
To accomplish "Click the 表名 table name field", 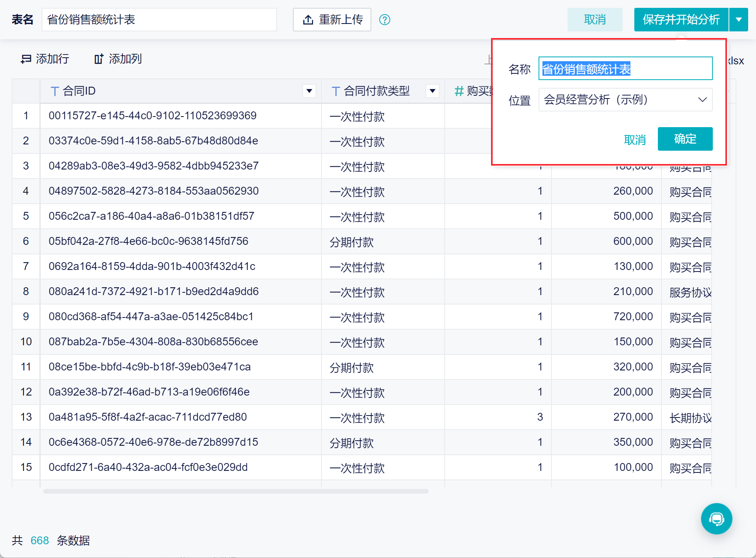I will coord(159,20).
